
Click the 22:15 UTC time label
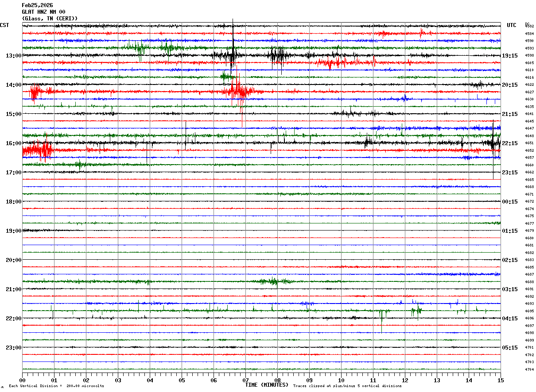pyautogui.click(x=510, y=143)
